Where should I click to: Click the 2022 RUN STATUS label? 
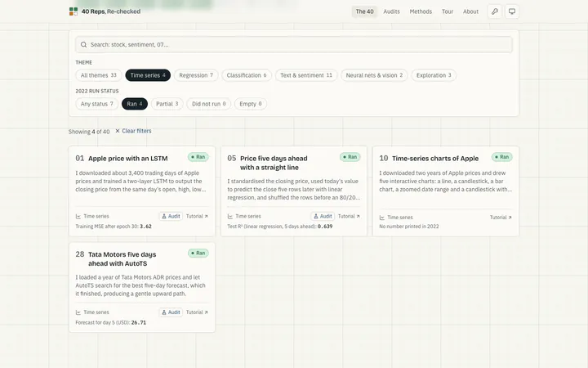pos(97,92)
